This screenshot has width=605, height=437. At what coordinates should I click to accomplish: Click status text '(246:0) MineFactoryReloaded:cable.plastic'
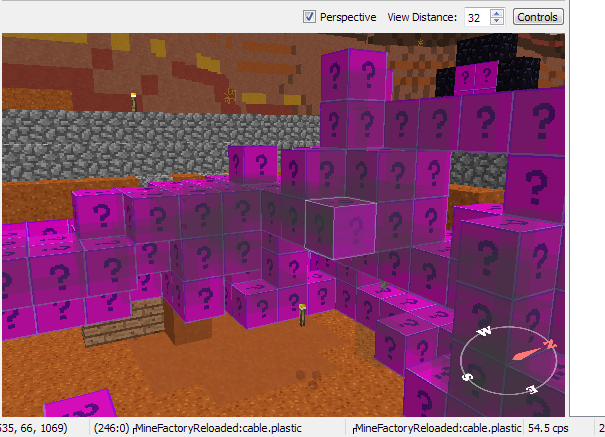[198, 428]
